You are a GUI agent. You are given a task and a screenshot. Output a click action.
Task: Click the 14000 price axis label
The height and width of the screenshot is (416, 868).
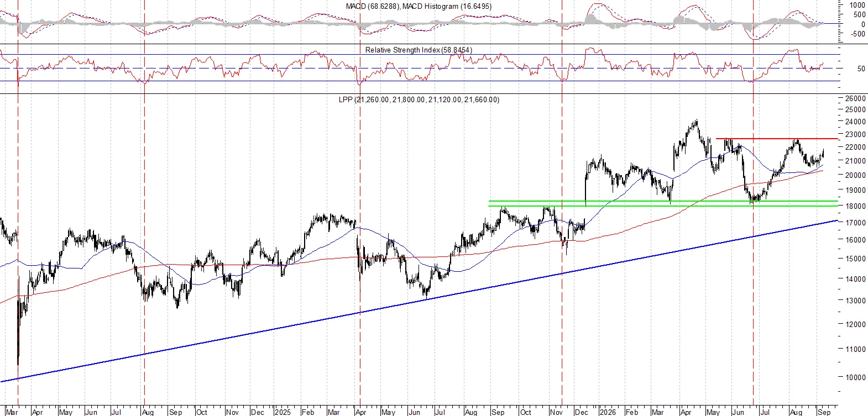coord(855,279)
